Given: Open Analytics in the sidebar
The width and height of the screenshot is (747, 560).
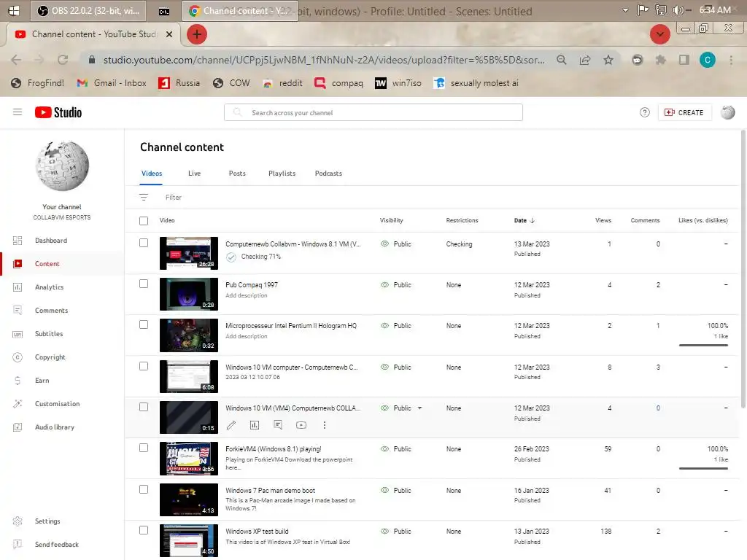Looking at the screenshot, I should [x=62, y=287].
